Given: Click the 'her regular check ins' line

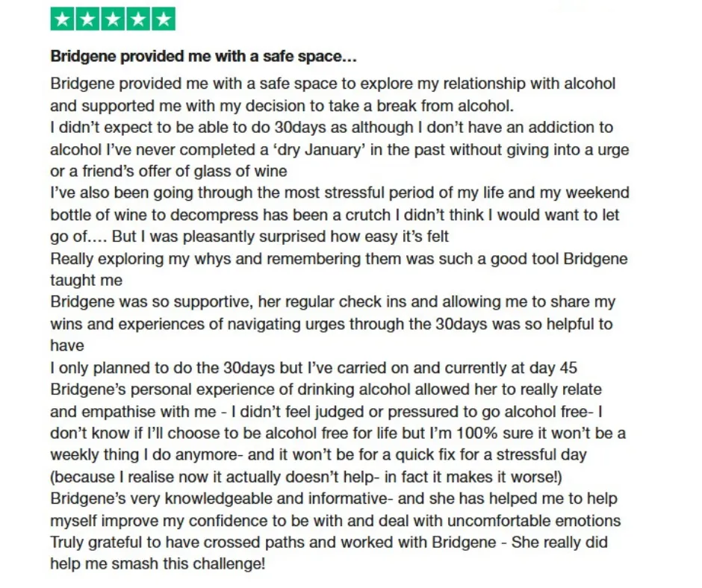Looking at the screenshot, I should pos(333,301).
